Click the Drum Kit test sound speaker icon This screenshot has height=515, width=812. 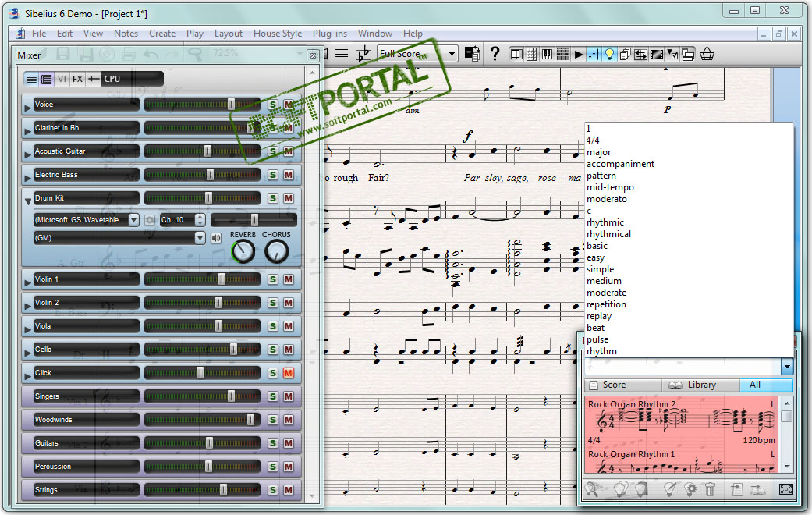coord(216,238)
